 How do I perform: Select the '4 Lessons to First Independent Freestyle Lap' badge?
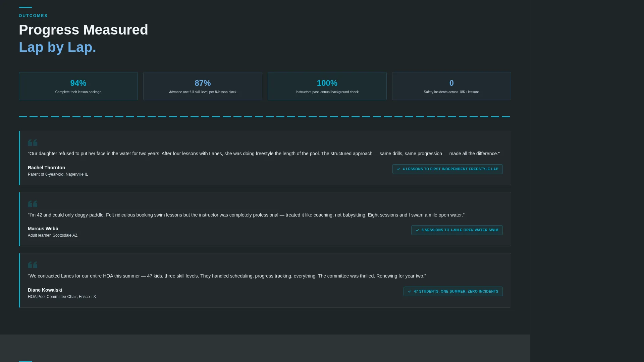coord(447,169)
